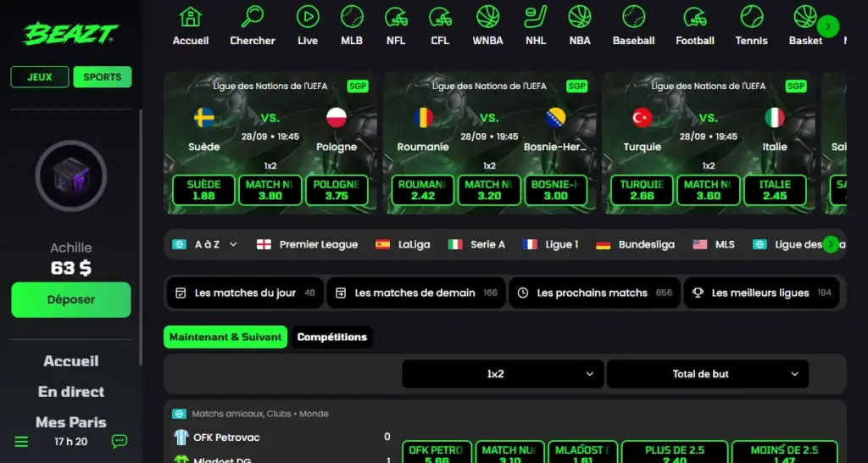Click the Déposer button
This screenshot has height=463, width=868.
pos(71,299)
